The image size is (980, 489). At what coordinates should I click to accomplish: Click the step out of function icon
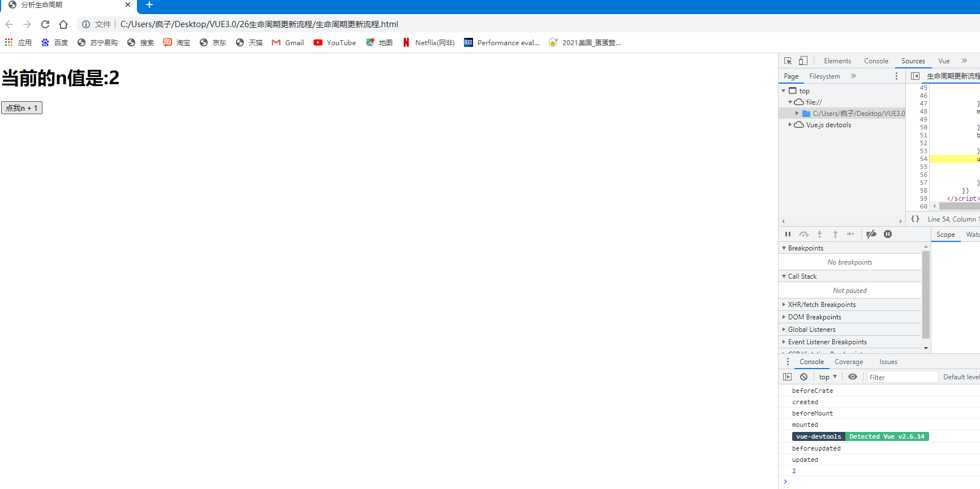click(835, 234)
